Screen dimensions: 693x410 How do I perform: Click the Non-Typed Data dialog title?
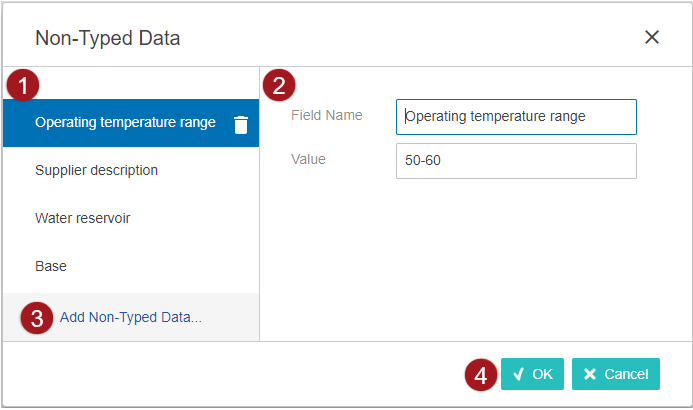point(108,38)
